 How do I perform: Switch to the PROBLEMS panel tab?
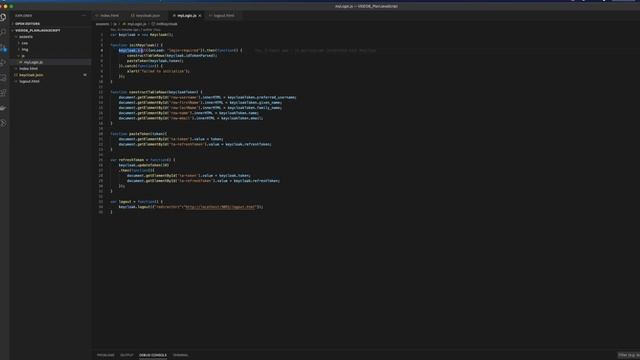[x=106, y=355]
